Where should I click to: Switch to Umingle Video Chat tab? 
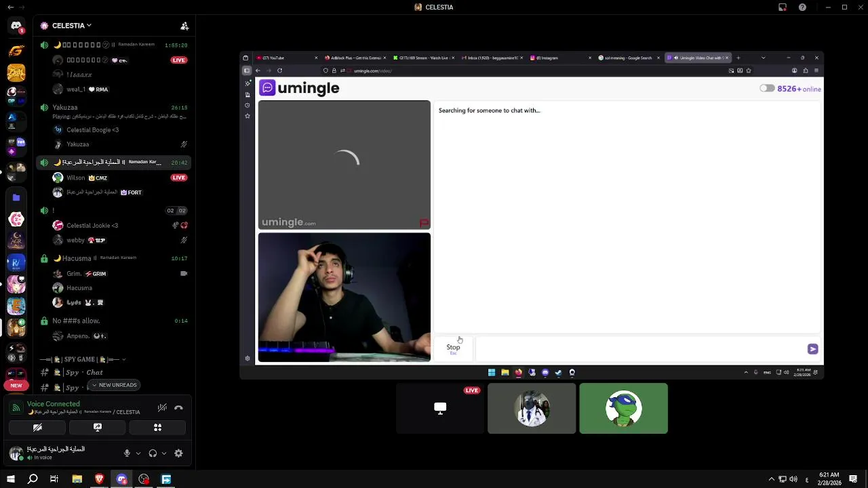click(698, 58)
